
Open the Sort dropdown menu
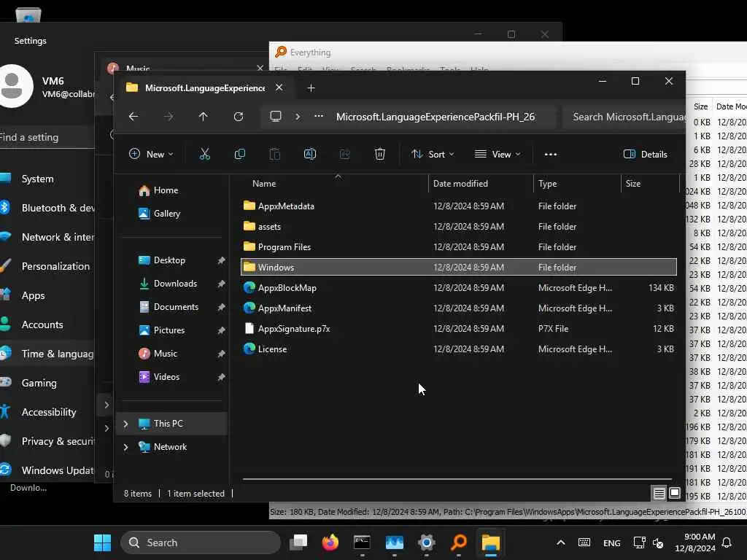click(x=433, y=155)
